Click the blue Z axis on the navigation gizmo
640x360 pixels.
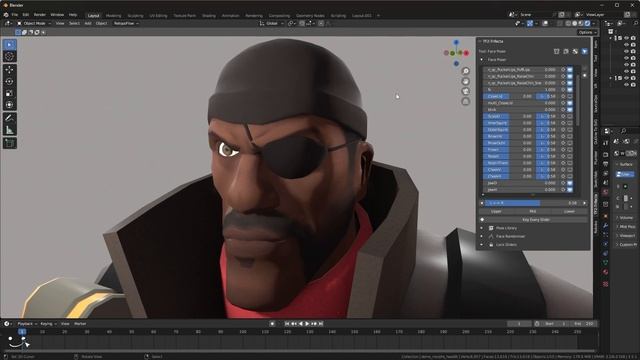[456, 42]
